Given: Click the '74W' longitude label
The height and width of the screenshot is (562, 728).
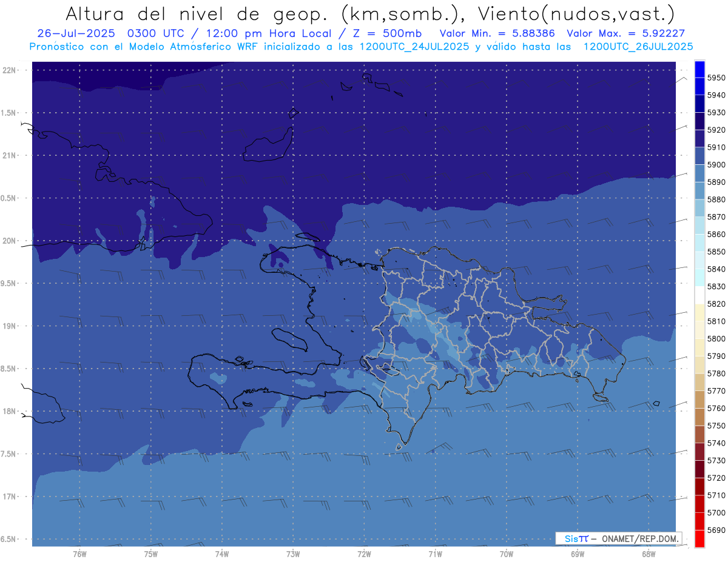Looking at the screenshot, I should (x=222, y=554).
